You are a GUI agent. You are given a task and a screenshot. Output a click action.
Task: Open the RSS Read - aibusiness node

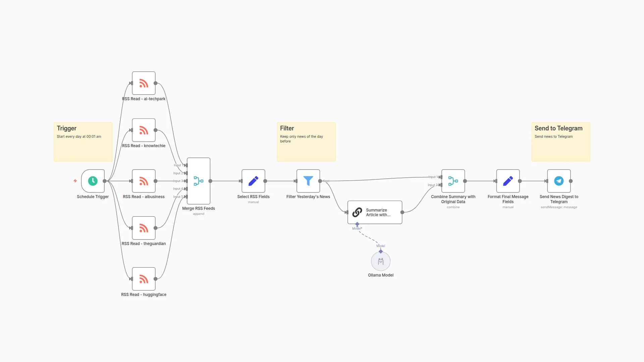pos(144,181)
